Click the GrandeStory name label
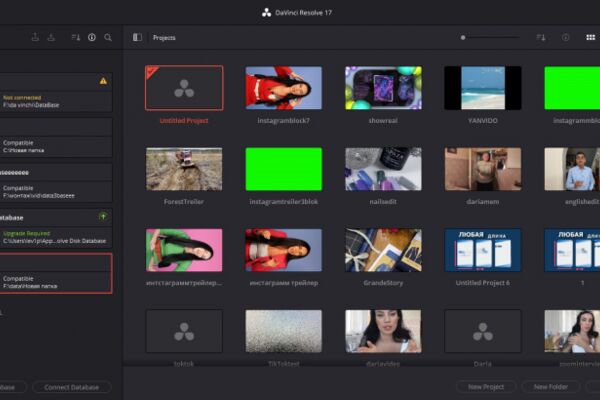Screen dimensions: 600x400 click(x=383, y=283)
